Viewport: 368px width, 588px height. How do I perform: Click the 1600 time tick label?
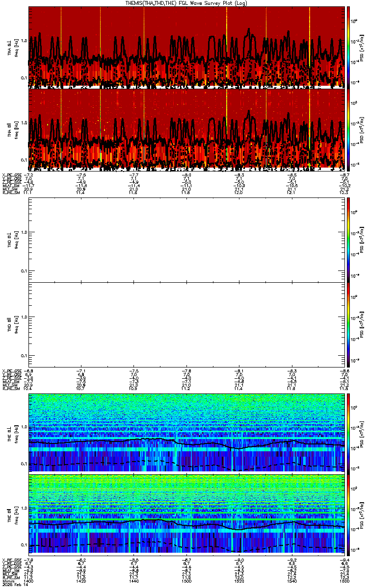pyautogui.click(x=343, y=581)
